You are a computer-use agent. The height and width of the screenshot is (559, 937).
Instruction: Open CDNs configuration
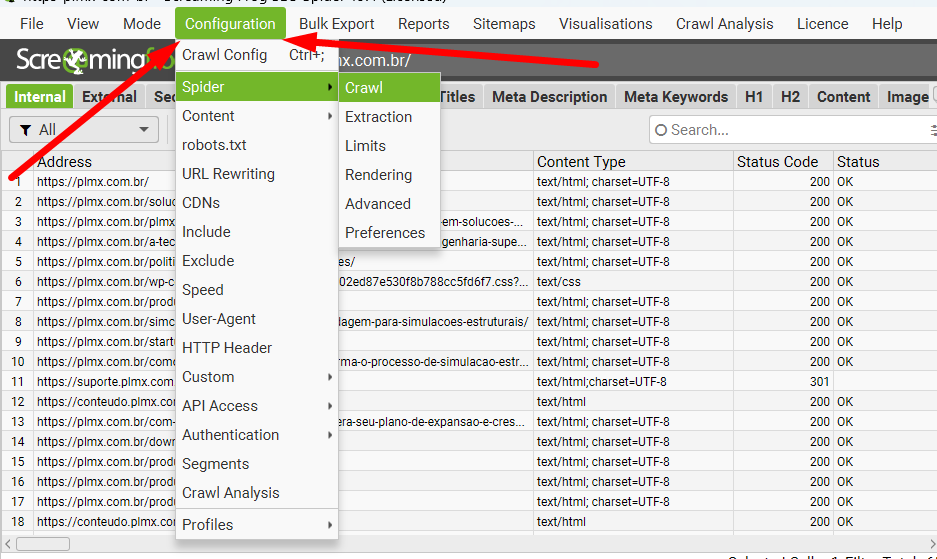(x=256, y=203)
